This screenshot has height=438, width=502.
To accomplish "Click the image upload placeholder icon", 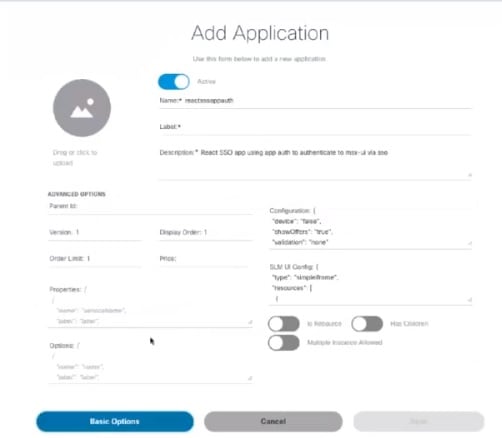I will (82, 108).
